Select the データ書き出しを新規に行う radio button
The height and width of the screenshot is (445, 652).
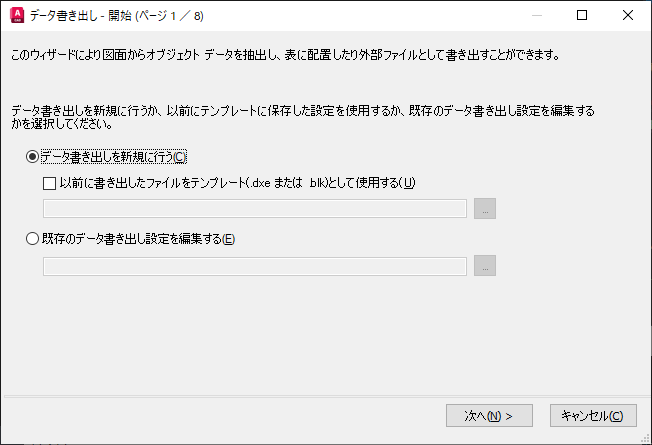click(32, 157)
